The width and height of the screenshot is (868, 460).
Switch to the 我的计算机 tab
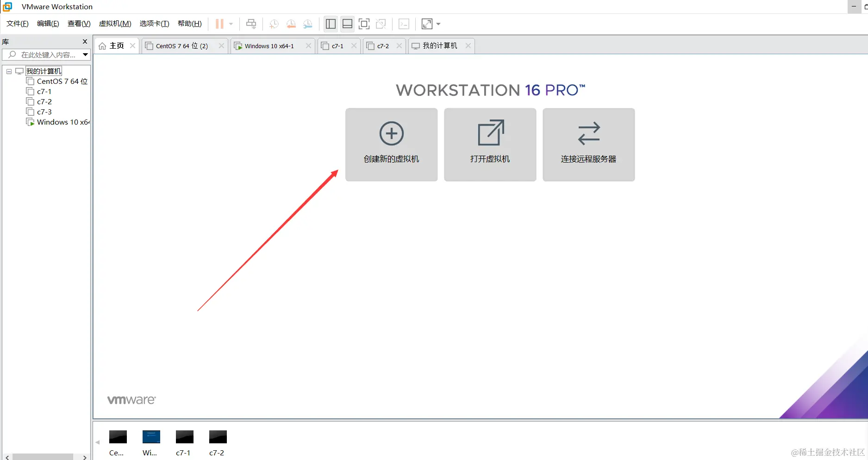point(441,45)
